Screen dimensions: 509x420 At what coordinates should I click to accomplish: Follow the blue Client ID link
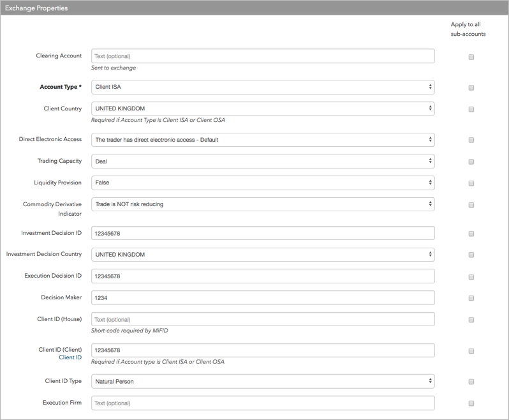pos(70,357)
